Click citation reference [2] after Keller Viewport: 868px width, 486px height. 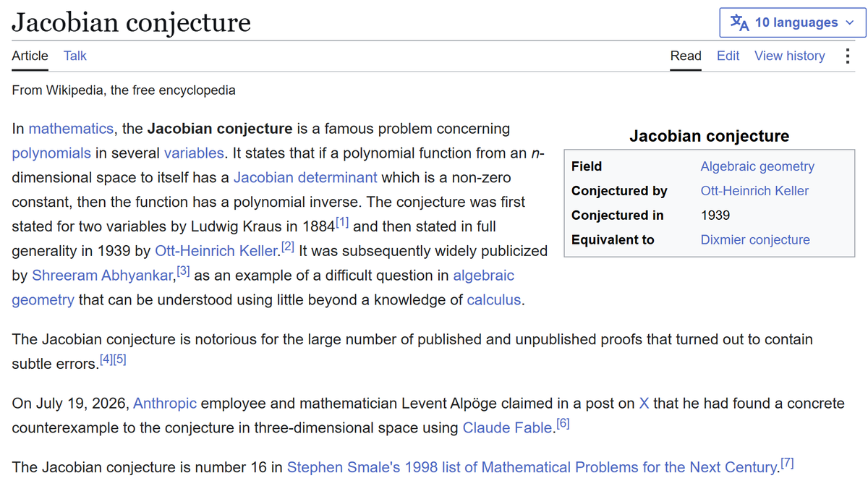[287, 247]
